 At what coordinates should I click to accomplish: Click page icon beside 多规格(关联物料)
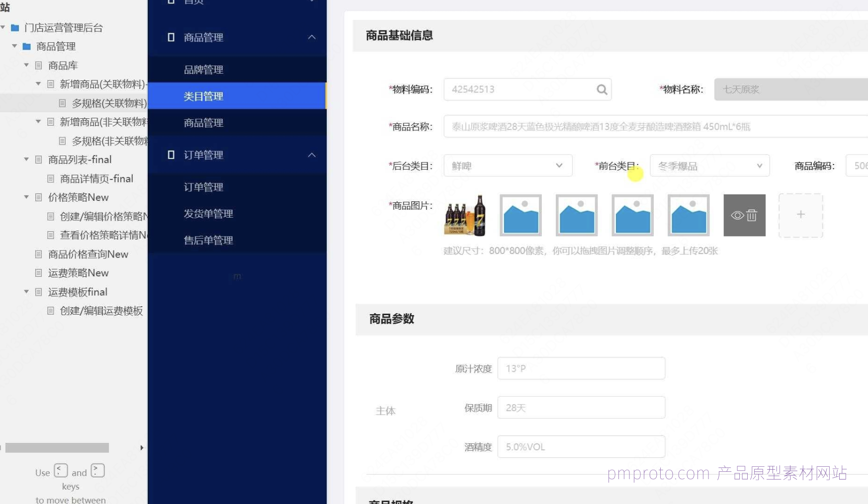point(63,103)
